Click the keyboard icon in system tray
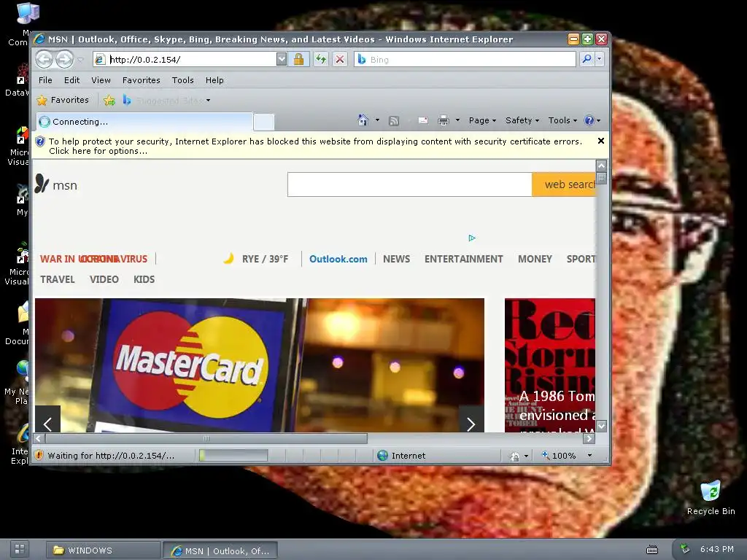This screenshot has height=560, width=747. pos(652,550)
